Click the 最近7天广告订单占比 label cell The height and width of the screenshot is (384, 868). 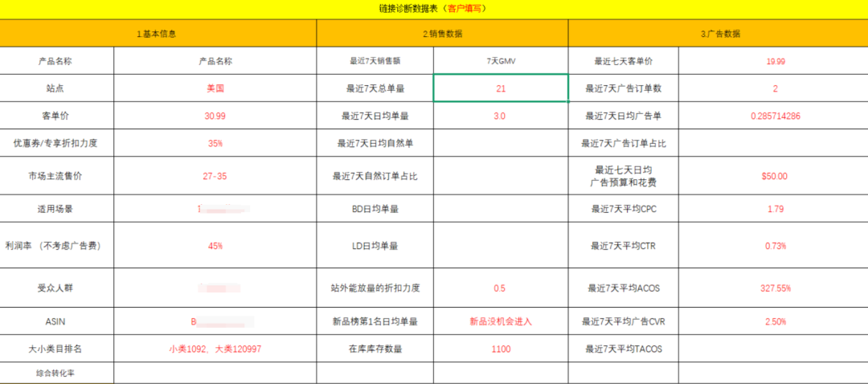[x=624, y=143]
